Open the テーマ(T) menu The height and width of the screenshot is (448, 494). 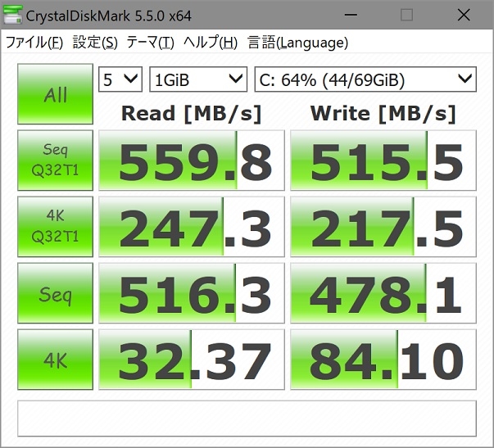(150, 43)
